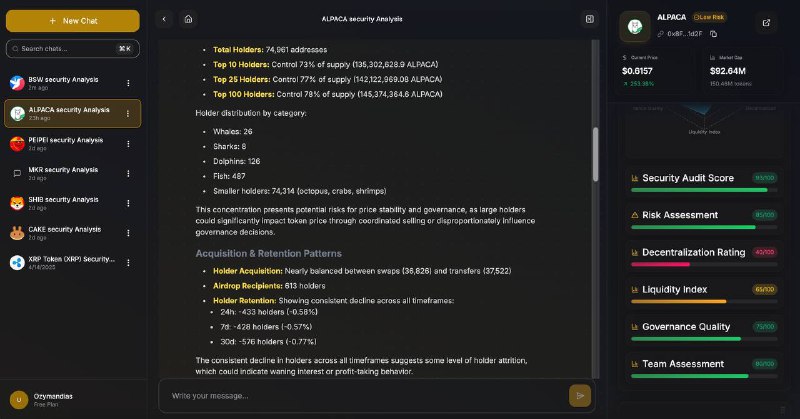Click the chat vertical scrollbar thumb
Viewport: 800px width, 419px height.
tap(595, 154)
